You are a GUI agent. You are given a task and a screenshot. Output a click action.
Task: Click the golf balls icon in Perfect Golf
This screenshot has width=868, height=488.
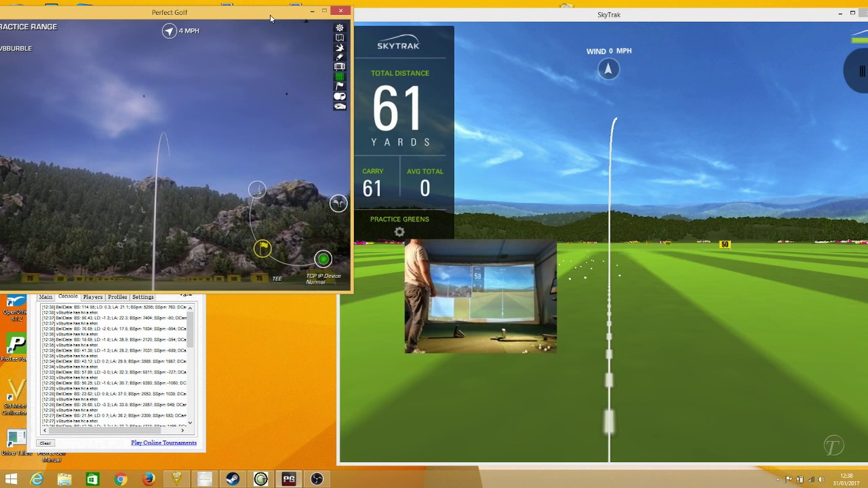[340, 96]
